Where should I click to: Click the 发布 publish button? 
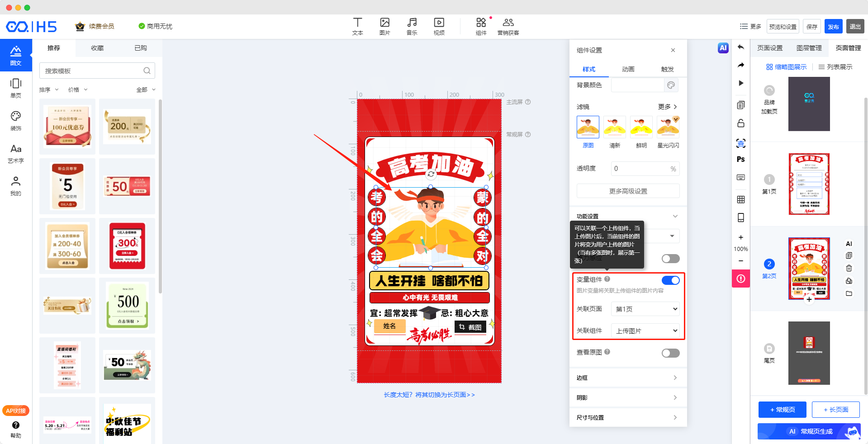coord(833,26)
